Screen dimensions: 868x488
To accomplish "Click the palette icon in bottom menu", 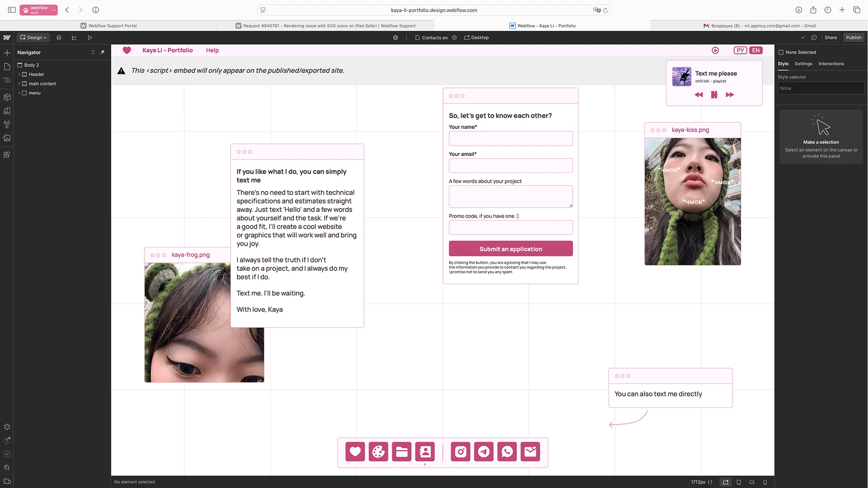I will point(378,452).
